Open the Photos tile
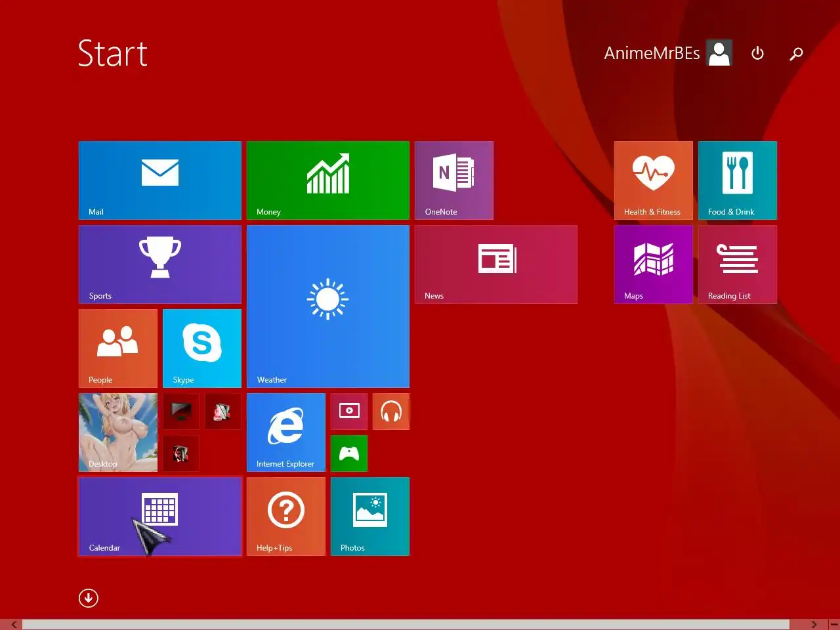This screenshot has width=840, height=630. (x=370, y=516)
